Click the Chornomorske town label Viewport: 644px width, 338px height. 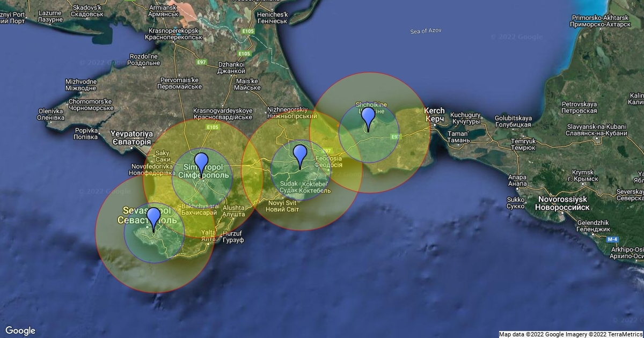tap(90, 104)
